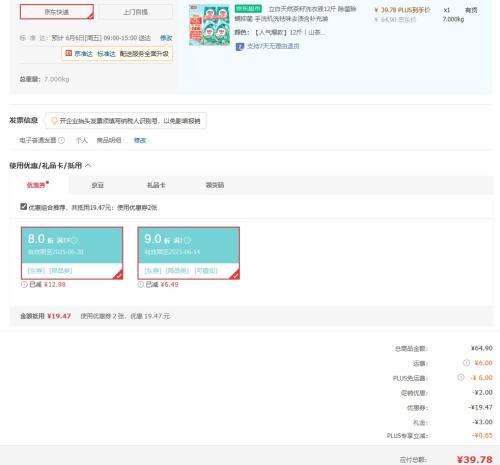The height and width of the screenshot is (465, 500).
Task: Collapse the 使用优惠/礼品卡/抵用 section
Action: (88, 165)
